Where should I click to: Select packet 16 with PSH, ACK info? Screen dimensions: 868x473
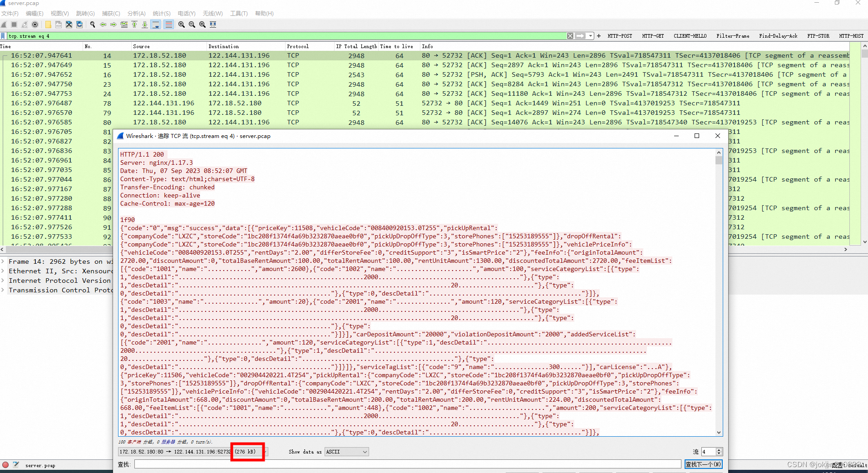point(424,74)
